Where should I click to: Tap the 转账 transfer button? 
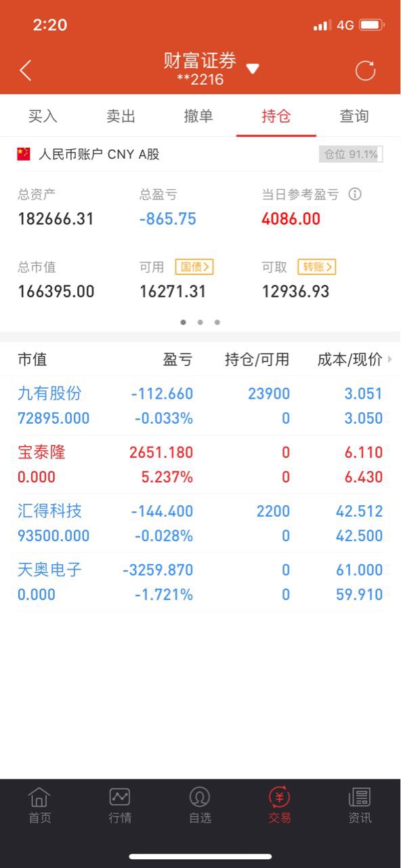click(x=317, y=267)
